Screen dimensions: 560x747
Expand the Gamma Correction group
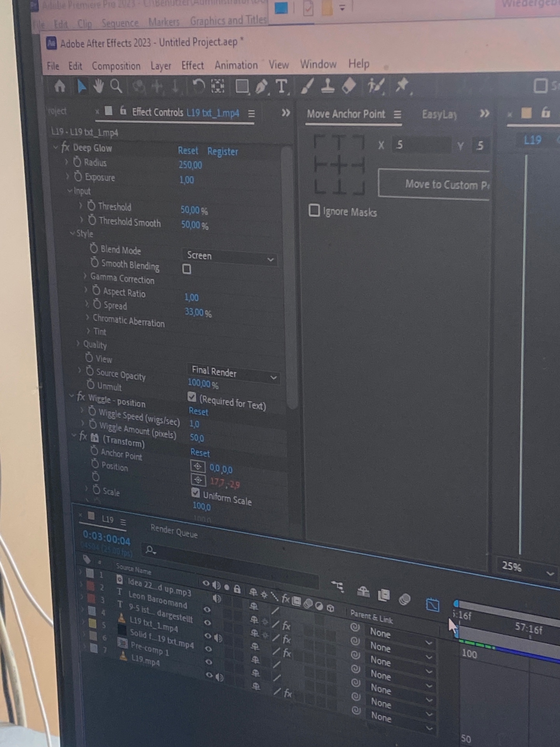(85, 276)
